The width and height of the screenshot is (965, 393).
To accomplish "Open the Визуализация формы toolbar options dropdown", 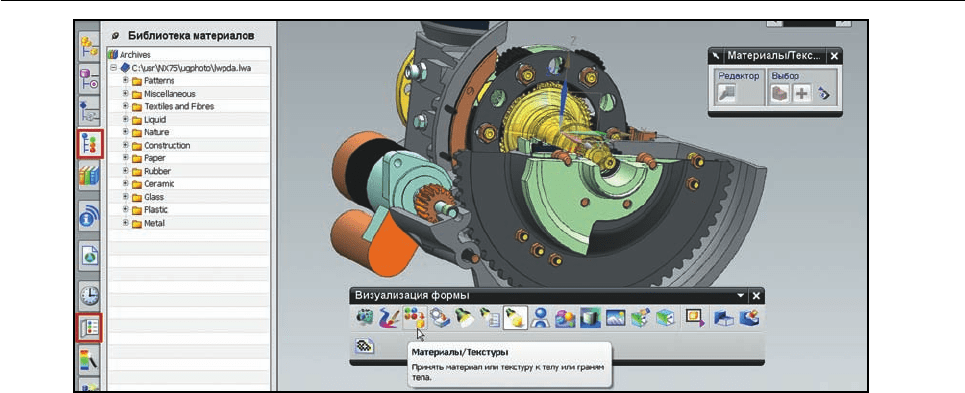I will tap(742, 296).
